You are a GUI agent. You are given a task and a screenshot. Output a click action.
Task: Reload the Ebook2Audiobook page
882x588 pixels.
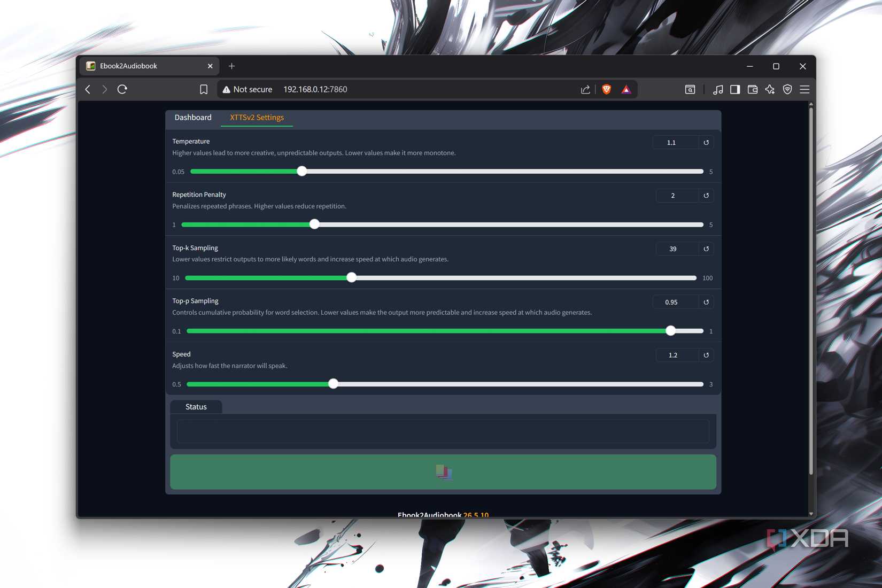pos(122,89)
